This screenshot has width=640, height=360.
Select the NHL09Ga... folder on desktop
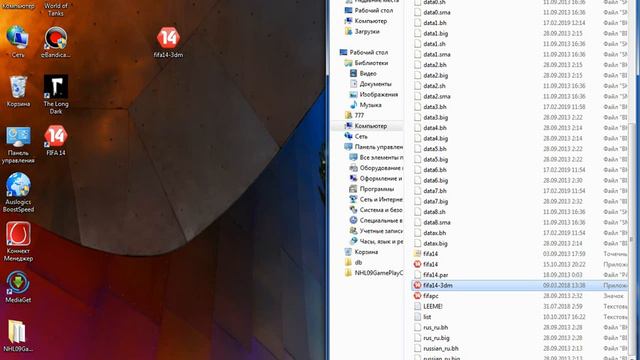click(18, 336)
